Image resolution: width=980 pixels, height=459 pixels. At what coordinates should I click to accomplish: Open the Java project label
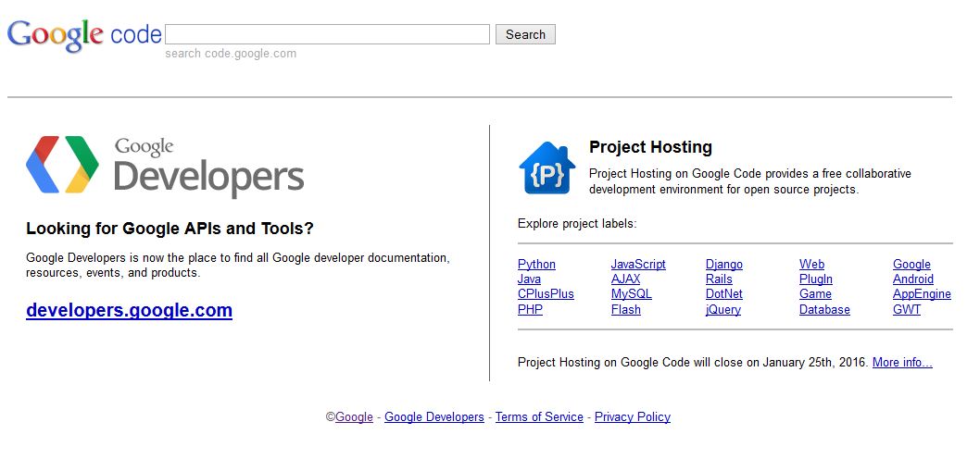pyautogui.click(x=530, y=279)
